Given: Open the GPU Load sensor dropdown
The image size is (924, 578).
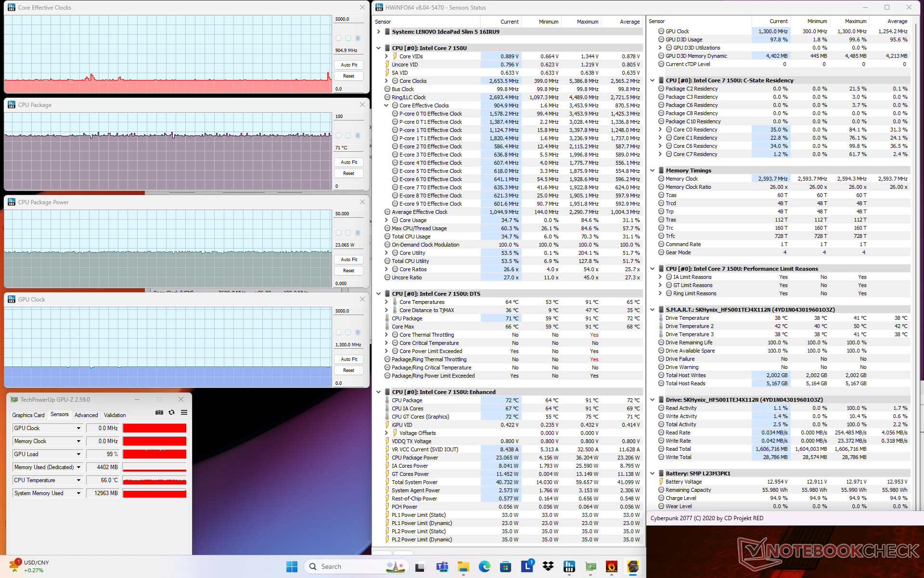Looking at the screenshot, I should 78,454.
